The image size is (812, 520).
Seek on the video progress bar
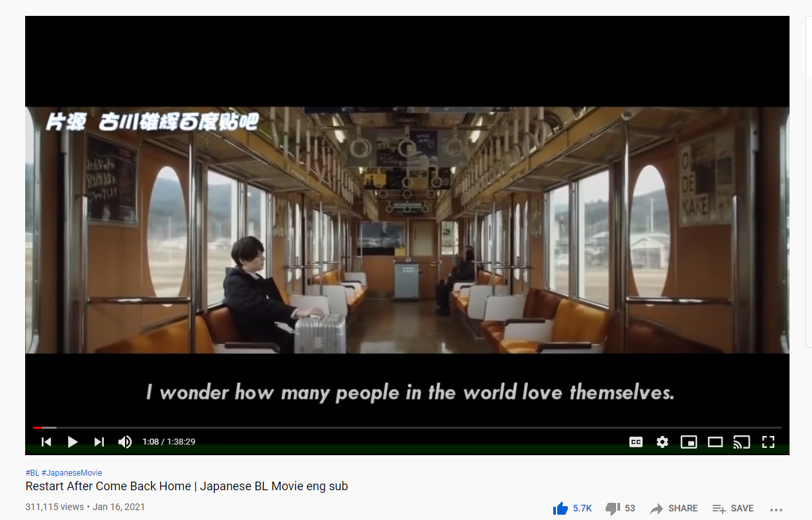coord(407,427)
